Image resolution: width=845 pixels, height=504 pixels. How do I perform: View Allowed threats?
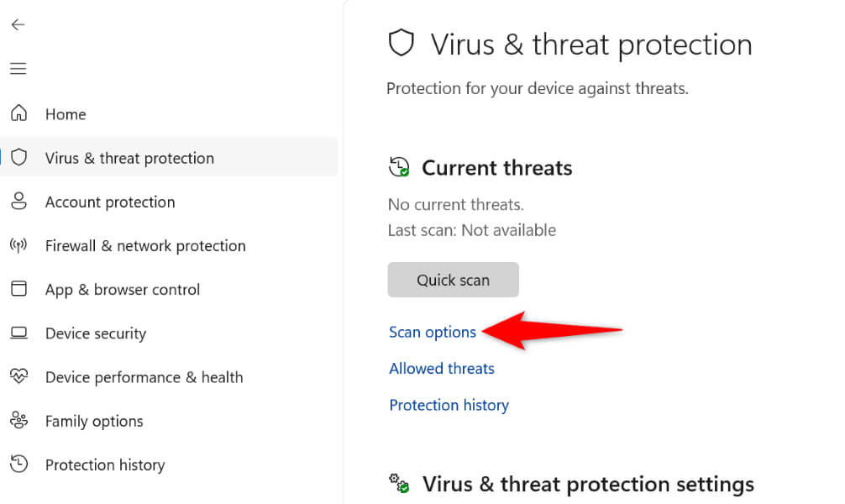coord(442,369)
